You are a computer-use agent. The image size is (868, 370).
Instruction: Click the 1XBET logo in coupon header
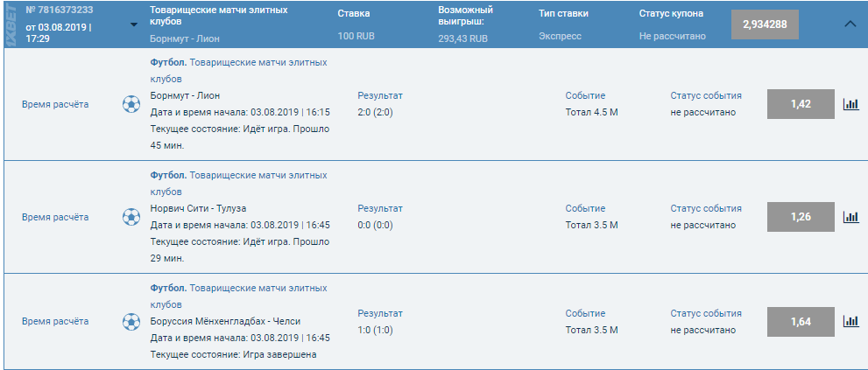pyautogui.click(x=11, y=24)
